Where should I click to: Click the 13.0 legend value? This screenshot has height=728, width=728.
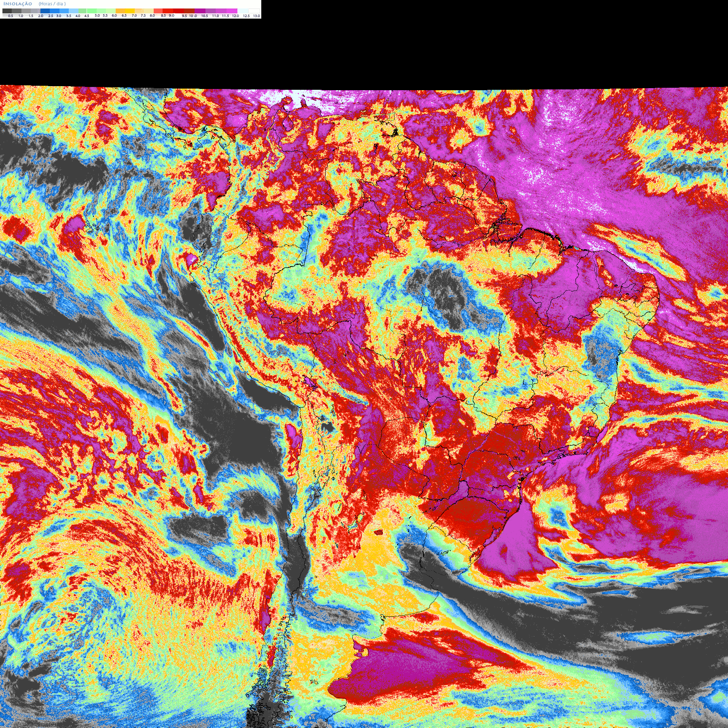click(256, 16)
